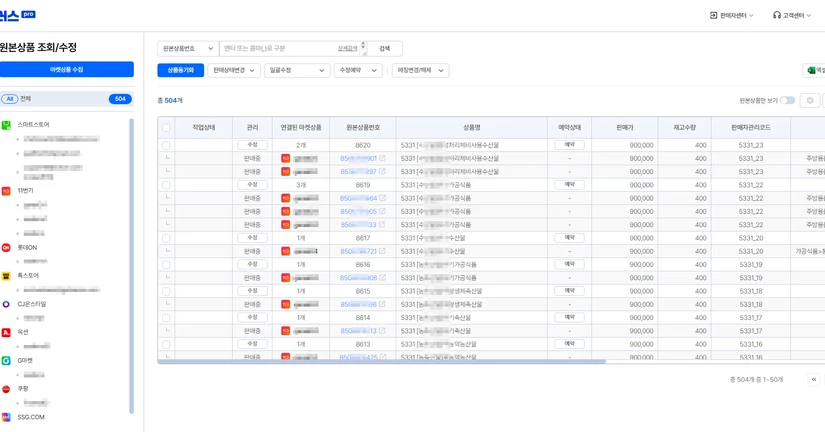Check the select-all checkbox in table header
825x432 pixels.
[166, 127]
